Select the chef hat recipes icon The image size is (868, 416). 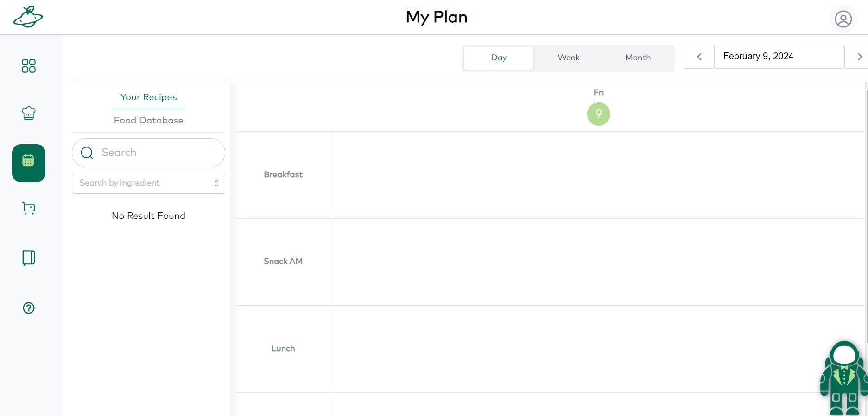coord(28,113)
